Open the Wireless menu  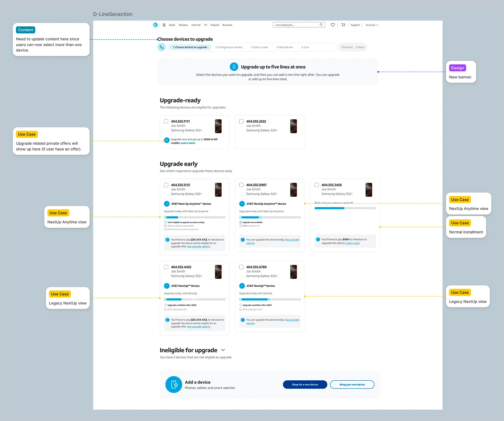[183, 25]
